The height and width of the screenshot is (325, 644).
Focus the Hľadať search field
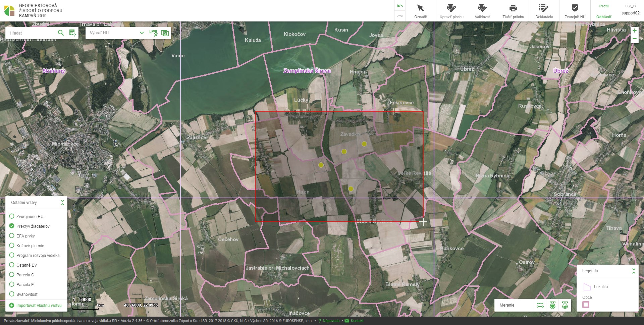click(32, 33)
